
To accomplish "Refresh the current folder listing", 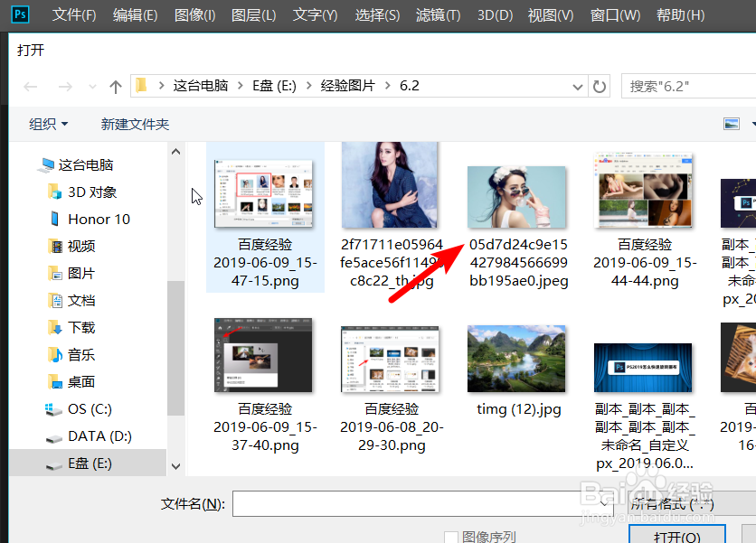I will [x=599, y=87].
